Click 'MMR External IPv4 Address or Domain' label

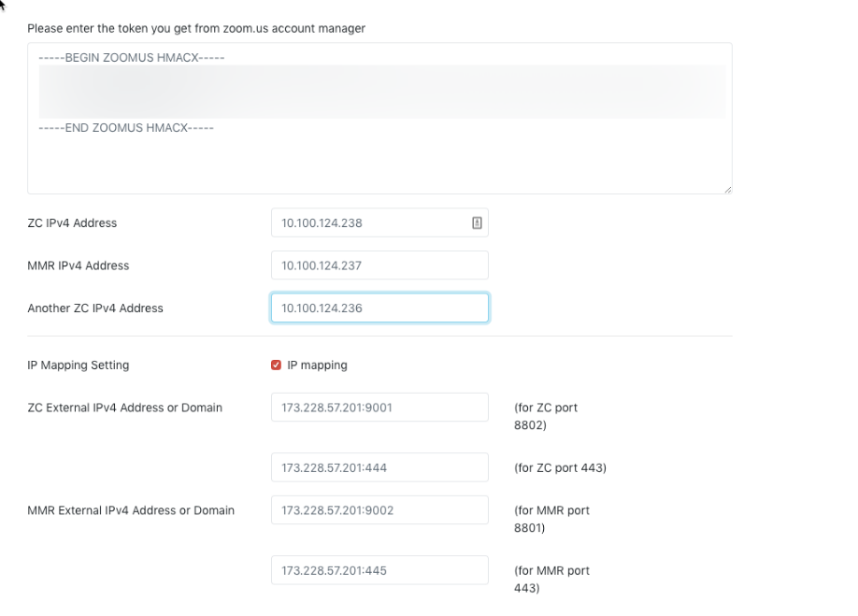tap(131, 510)
